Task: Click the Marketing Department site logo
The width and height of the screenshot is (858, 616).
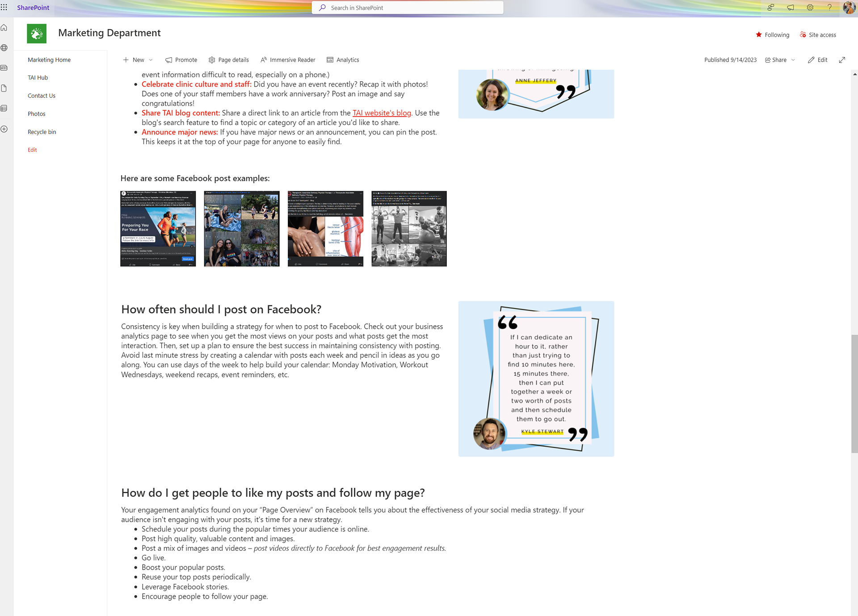Action: [37, 34]
